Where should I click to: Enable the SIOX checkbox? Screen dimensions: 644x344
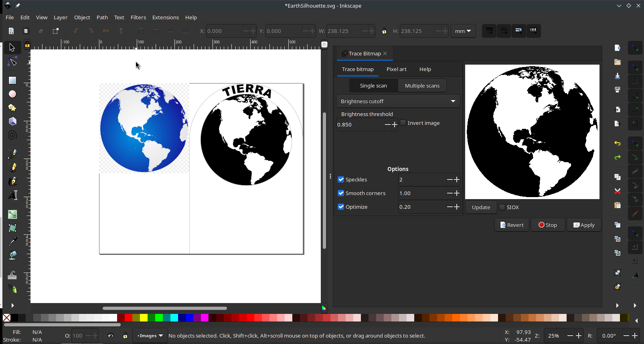[502, 207]
